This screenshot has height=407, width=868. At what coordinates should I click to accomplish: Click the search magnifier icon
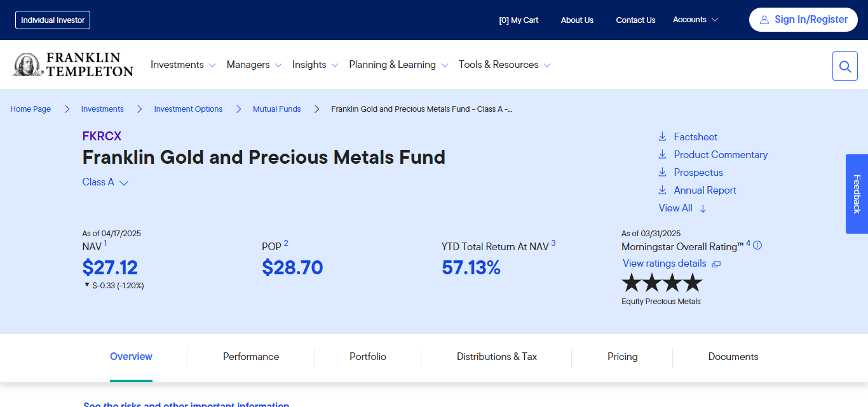[844, 66]
